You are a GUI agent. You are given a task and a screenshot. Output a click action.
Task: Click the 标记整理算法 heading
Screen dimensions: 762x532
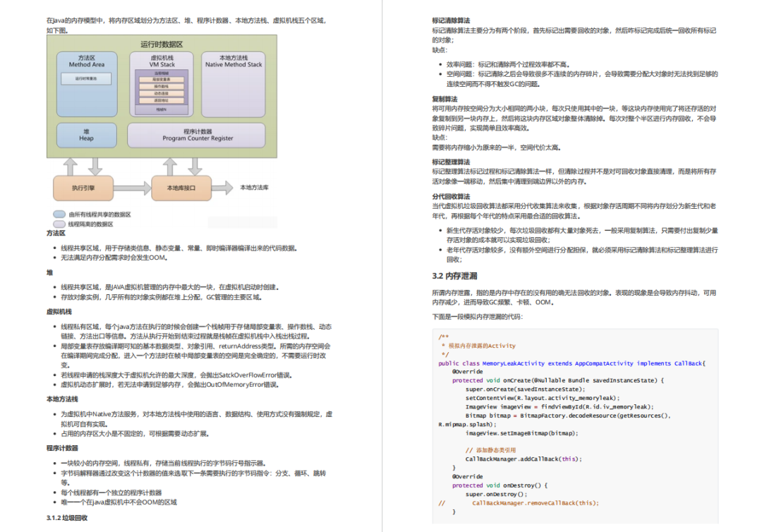pos(451,162)
